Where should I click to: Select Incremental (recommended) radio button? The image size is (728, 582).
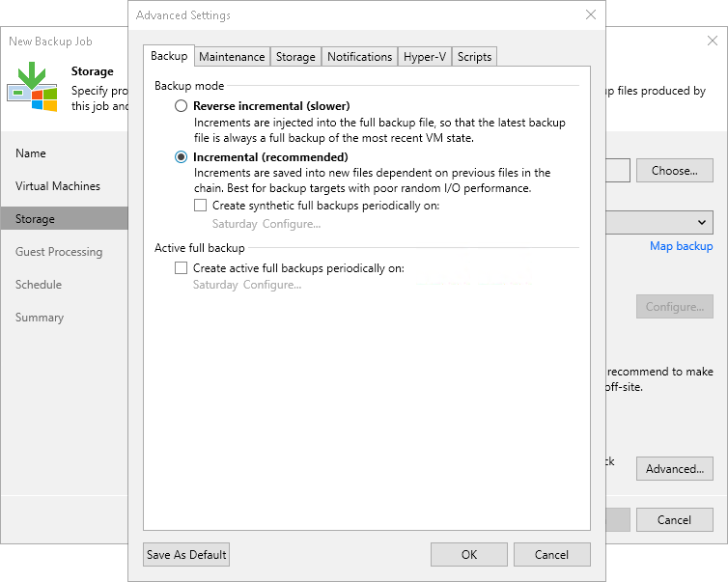[x=182, y=157]
